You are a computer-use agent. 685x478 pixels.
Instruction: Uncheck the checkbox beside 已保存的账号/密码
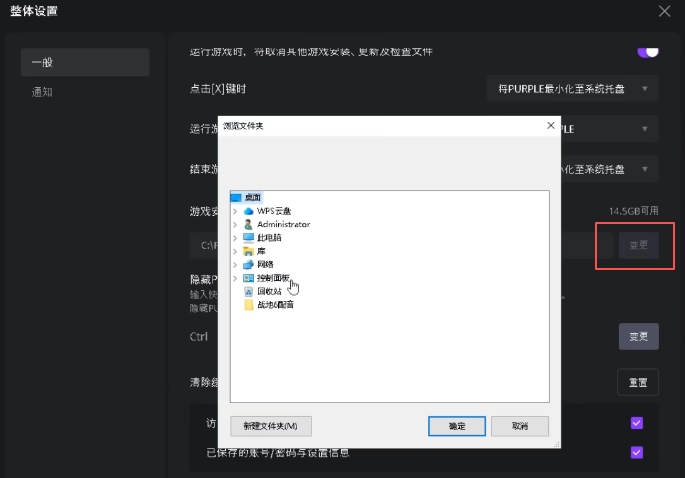point(636,452)
